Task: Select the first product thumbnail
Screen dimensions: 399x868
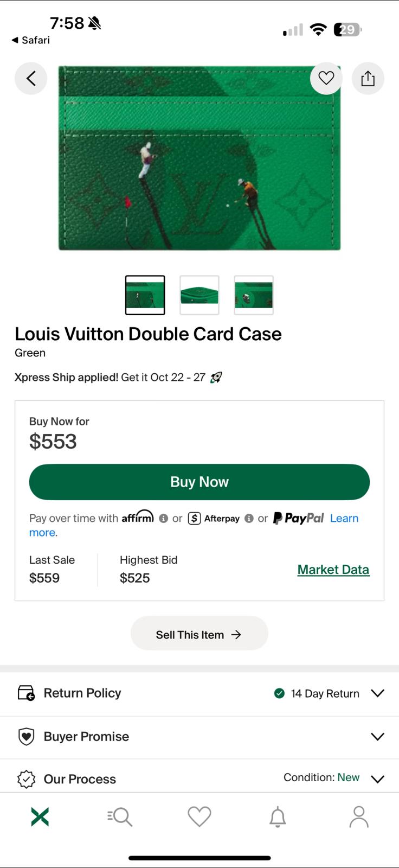Action: coord(145,295)
